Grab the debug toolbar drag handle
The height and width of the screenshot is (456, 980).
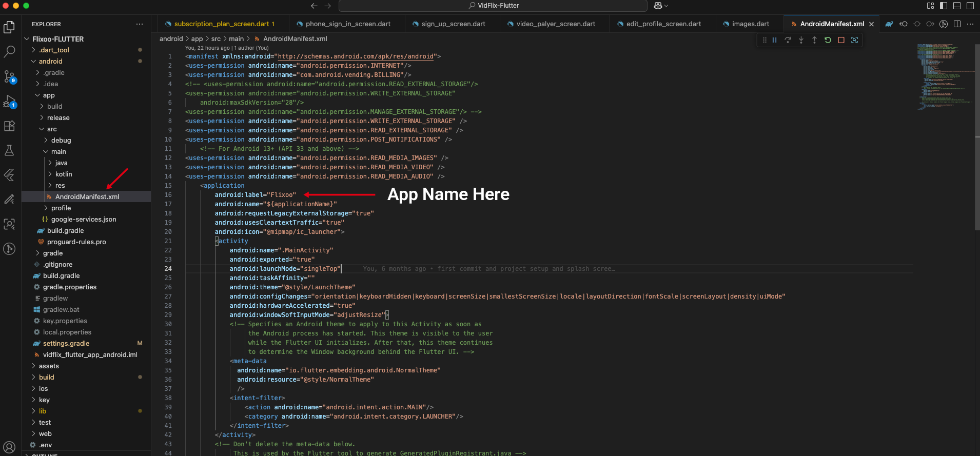765,40
